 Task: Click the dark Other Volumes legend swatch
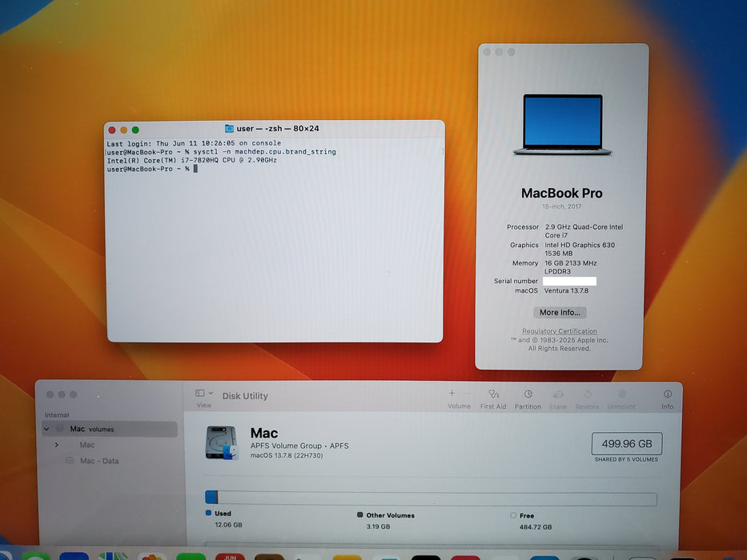pos(359,514)
